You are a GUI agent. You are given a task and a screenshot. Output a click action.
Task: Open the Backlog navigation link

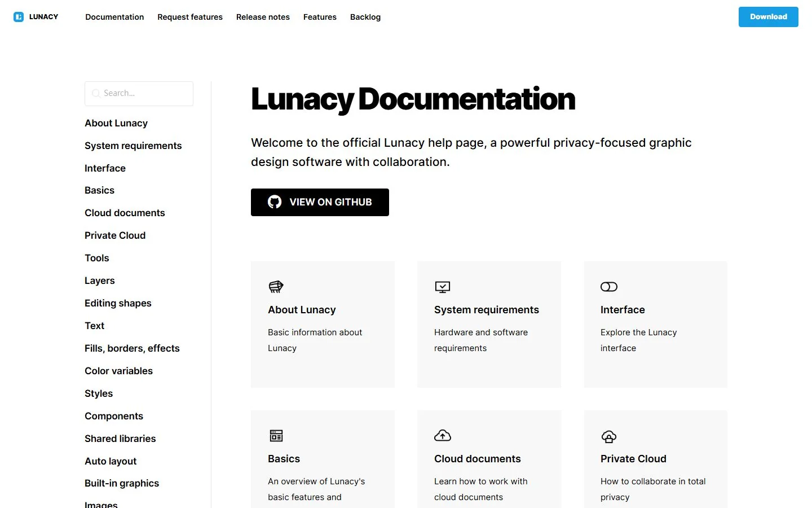pyautogui.click(x=365, y=17)
